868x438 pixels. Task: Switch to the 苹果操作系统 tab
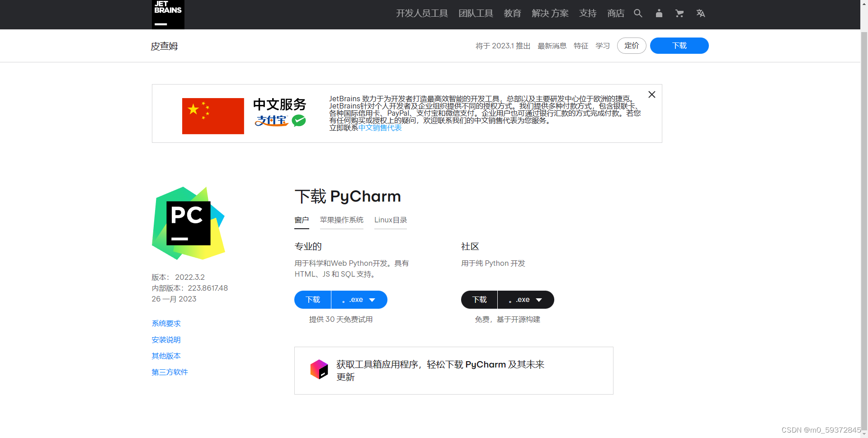coord(341,220)
